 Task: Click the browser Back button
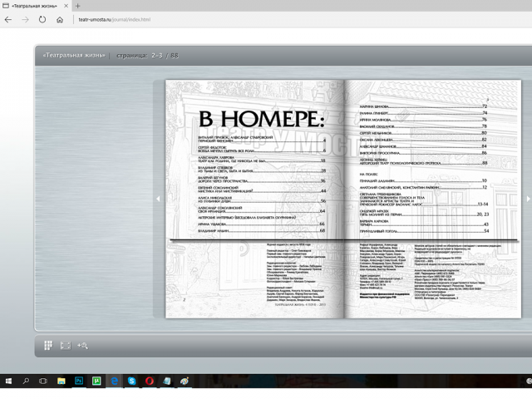pyautogui.click(x=8, y=20)
